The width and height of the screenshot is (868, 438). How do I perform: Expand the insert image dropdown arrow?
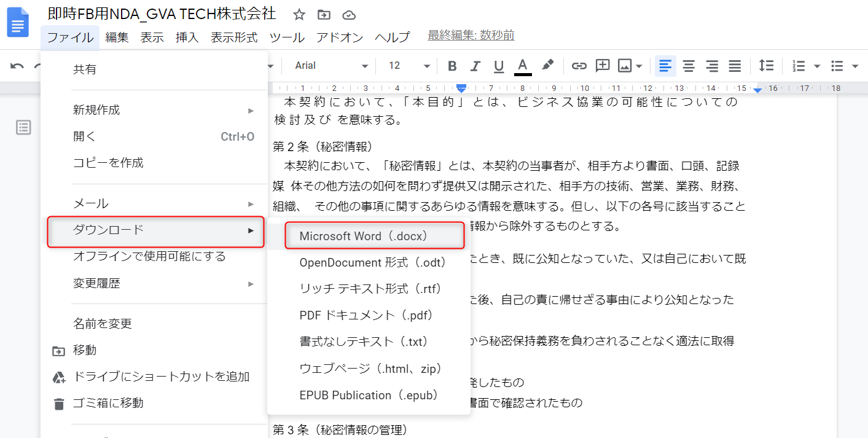[639, 66]
